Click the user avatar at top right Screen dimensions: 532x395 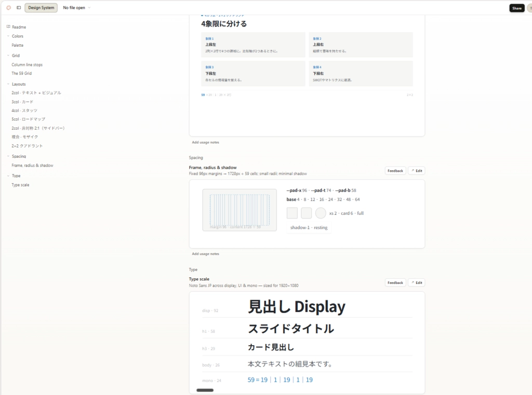coord(529,8)
